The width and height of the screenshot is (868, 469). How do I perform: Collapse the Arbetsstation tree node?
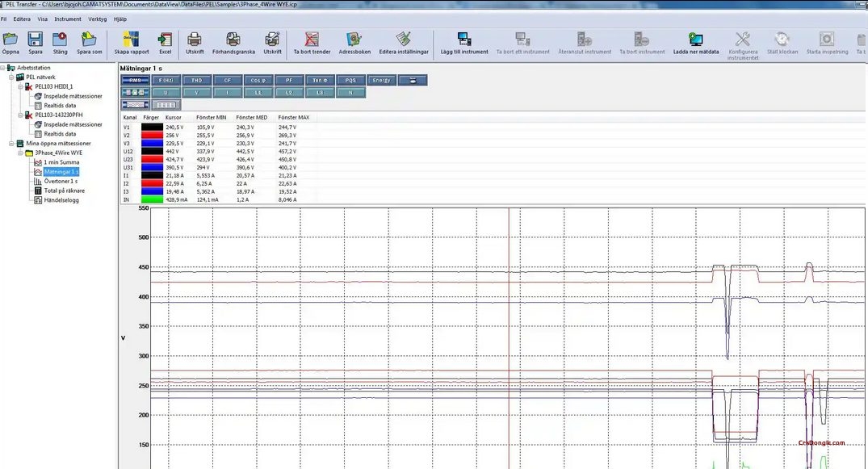click(x=2, y=68)
